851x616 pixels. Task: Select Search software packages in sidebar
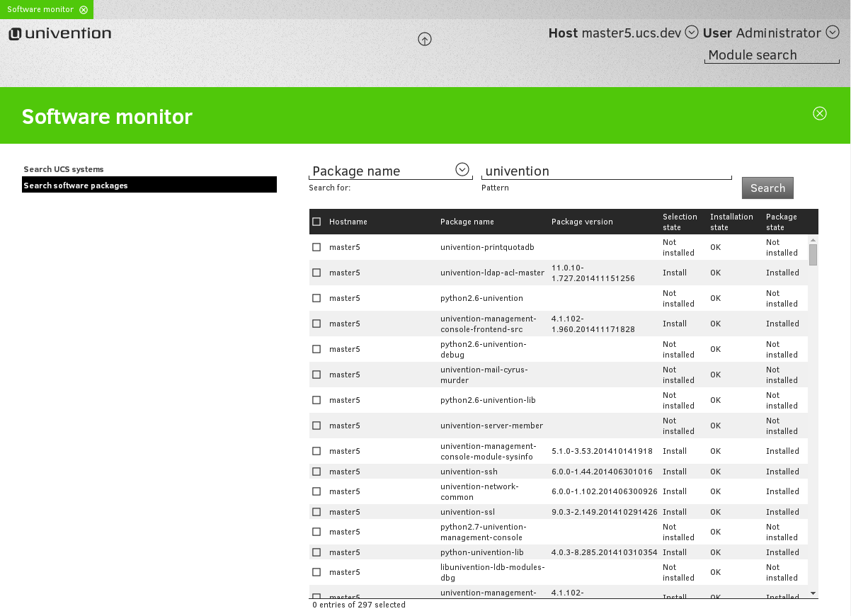pyautogui.click(x=76, y=186)
